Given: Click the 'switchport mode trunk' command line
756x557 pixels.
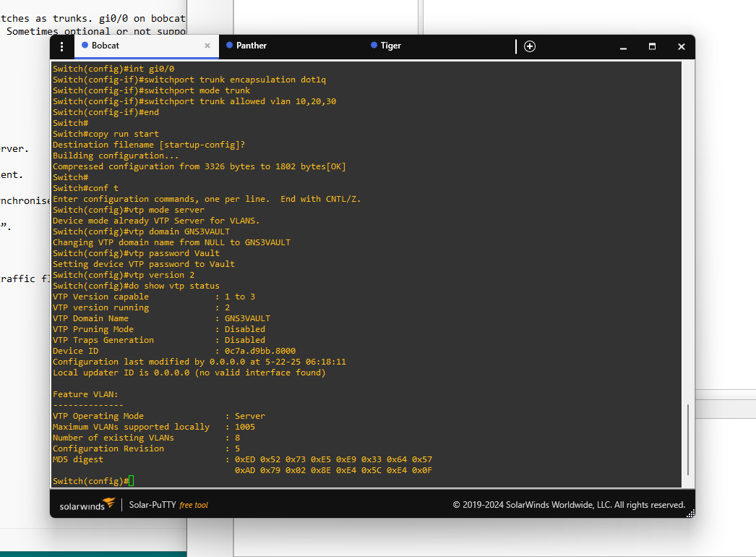Looking at the screenshot, I should pos(151,90).
